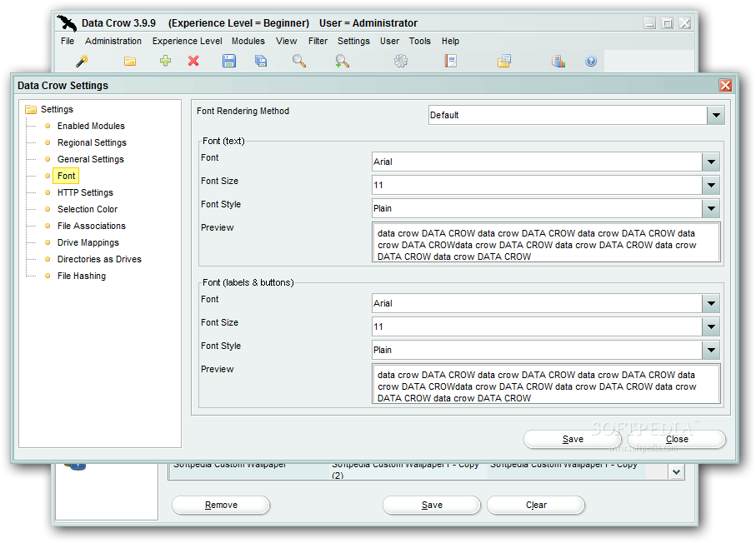Click the magic wand wizard toolbar icon
Image resolution: width=756 pixels, height=543 pixels.
83,61
